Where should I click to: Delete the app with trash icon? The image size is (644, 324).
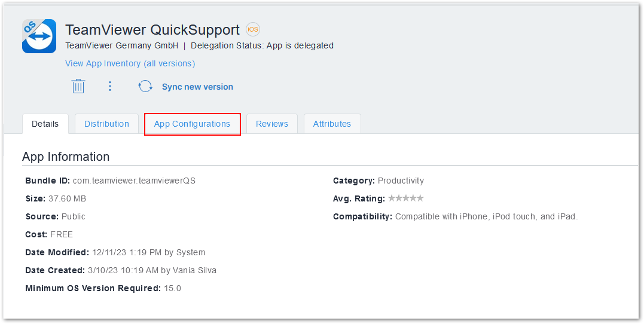coord(78,86)
